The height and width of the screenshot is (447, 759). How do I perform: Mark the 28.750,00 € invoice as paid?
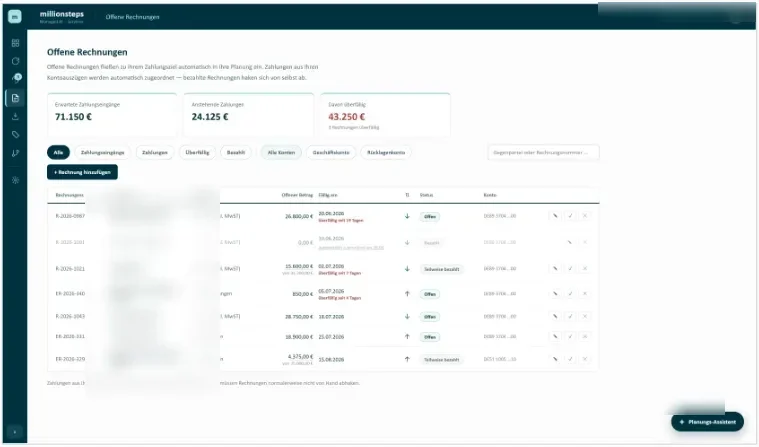pos(570,317)
